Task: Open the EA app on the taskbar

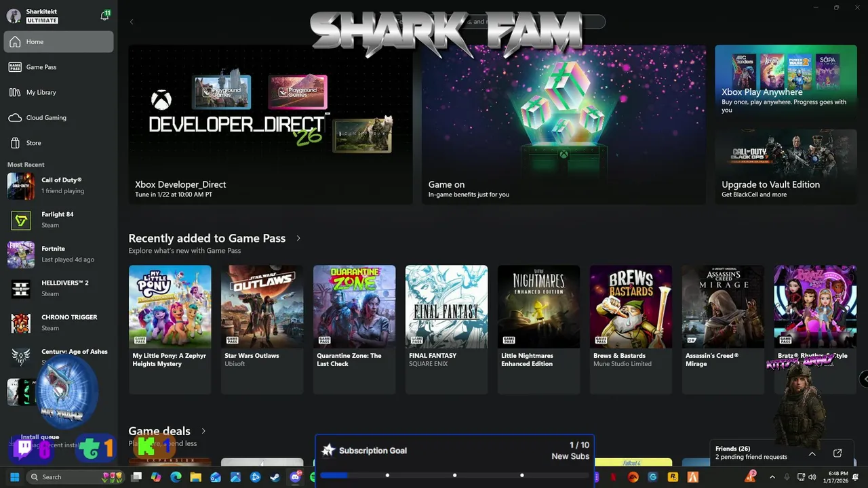Action: click(x=633, y=477)
